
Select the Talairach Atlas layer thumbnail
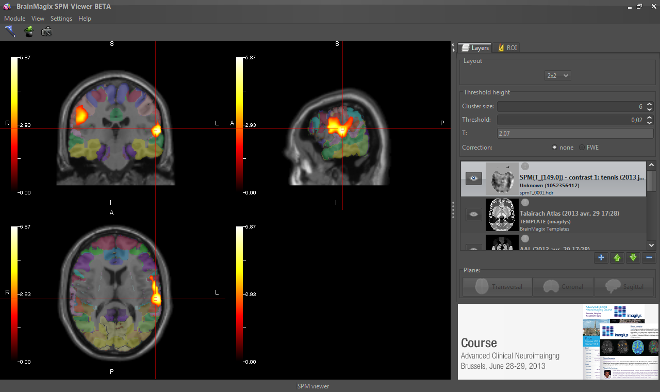click(502, 215)
